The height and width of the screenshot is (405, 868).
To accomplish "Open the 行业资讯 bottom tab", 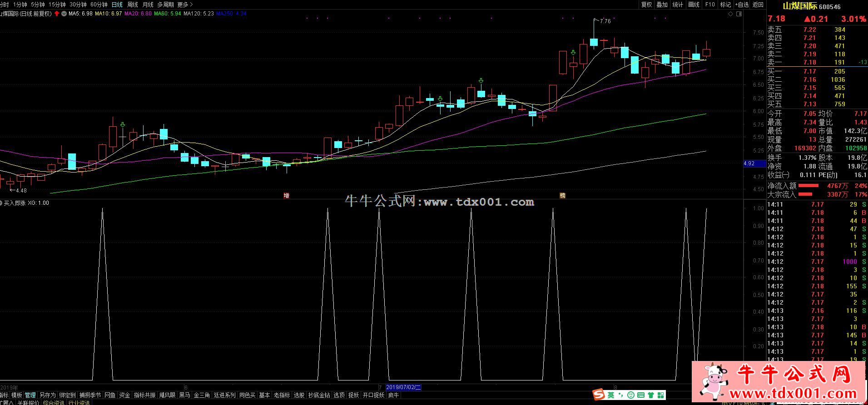I will pos(79,402).
